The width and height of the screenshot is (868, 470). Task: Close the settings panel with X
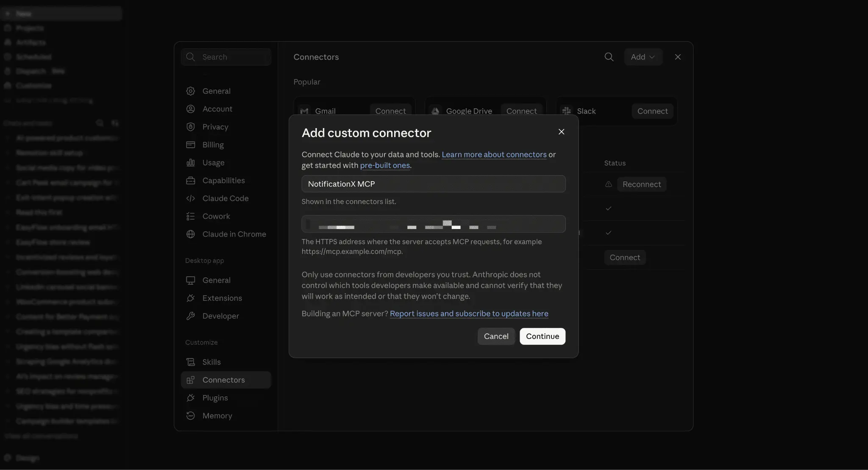pos(678,57)
